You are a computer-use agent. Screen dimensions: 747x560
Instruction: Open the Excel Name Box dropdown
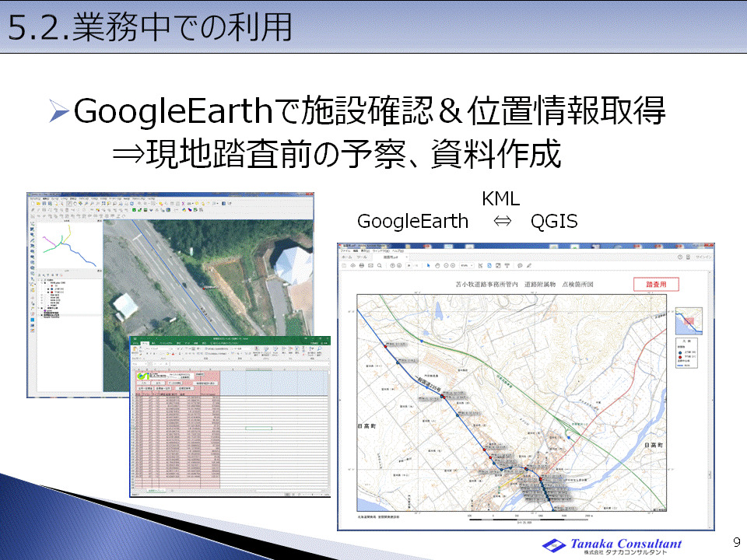tap(148, 364)
